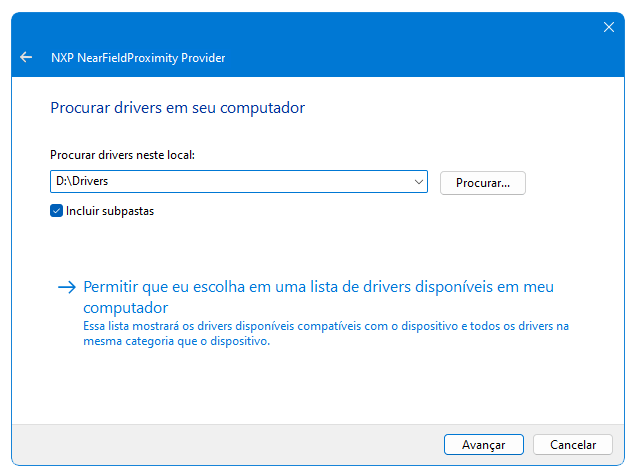The width and height of the screenshot is (635, 475).
Task: Click the empty blue title bar area
Action: coord(405,57)
